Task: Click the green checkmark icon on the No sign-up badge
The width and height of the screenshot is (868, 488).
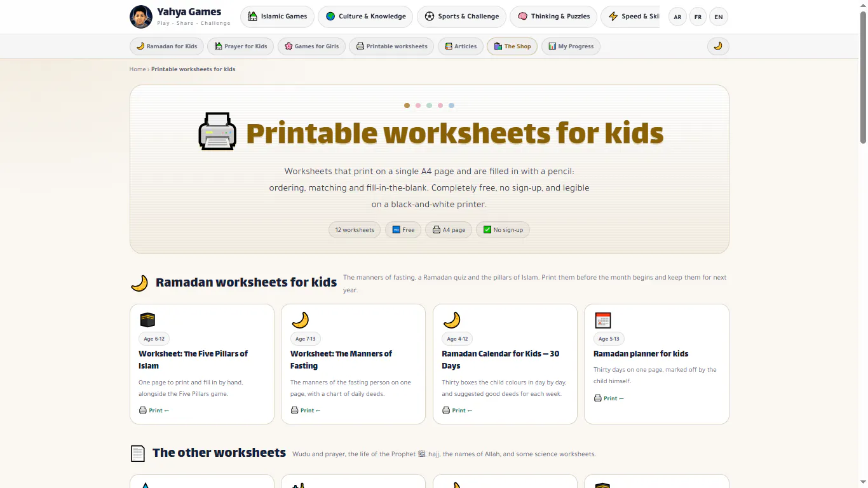Action: (487, 230)
